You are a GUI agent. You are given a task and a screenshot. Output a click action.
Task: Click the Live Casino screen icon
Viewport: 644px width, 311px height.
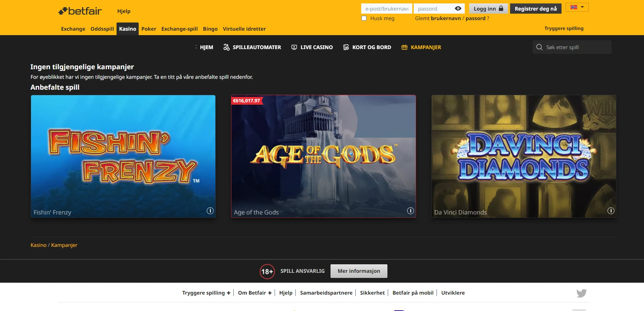click(x=294, y=47)
